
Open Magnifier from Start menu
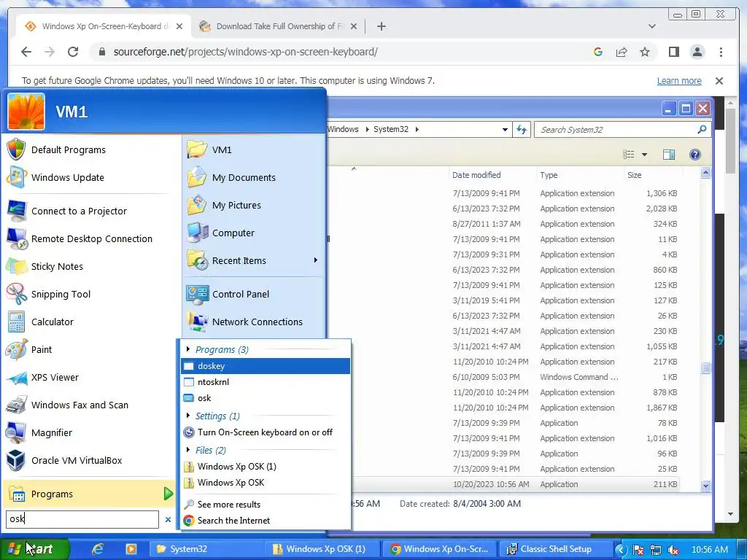click(x=52, y=432)
